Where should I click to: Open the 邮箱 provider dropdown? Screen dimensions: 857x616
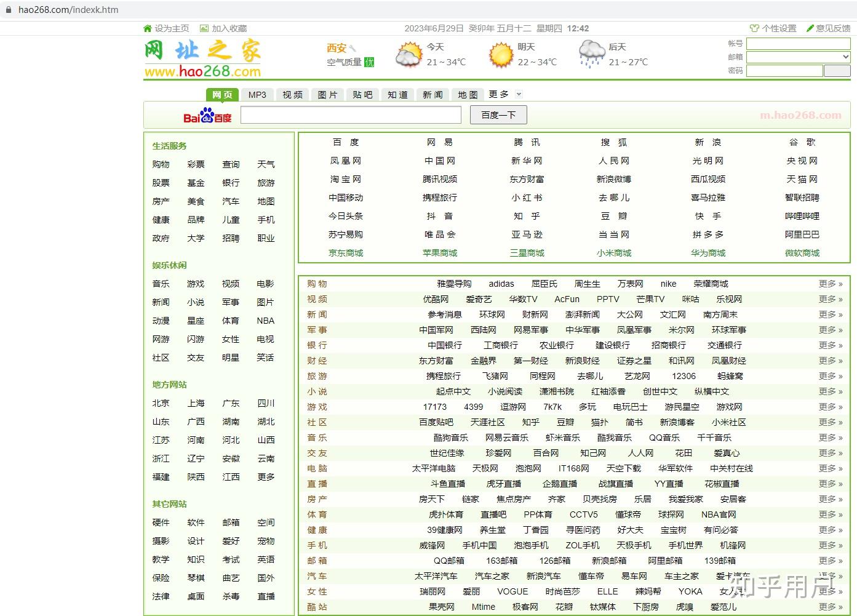click(799, 57)
